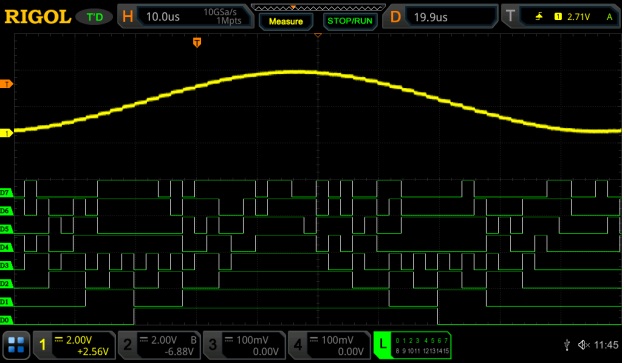Toggle channel 1 with its yellow label
This screenshot has height=363, width=622.
click(x=43, y=345)
